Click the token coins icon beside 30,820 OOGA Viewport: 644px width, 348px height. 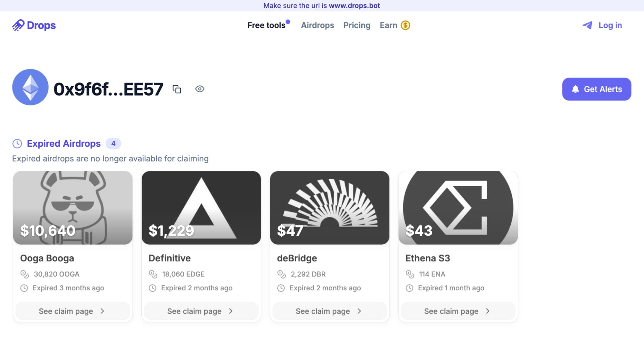24,274
